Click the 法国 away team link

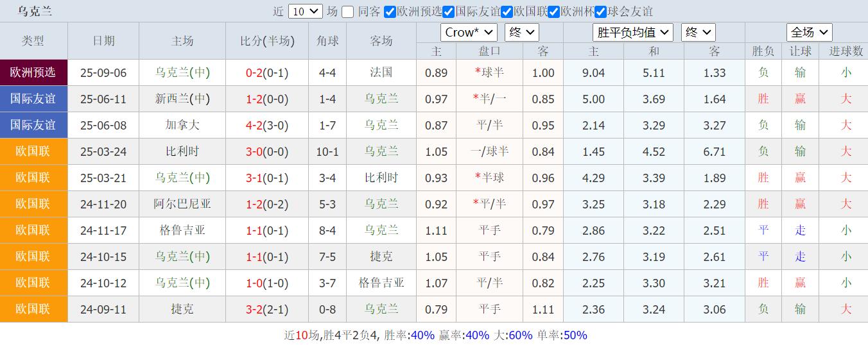click(381, 72)
